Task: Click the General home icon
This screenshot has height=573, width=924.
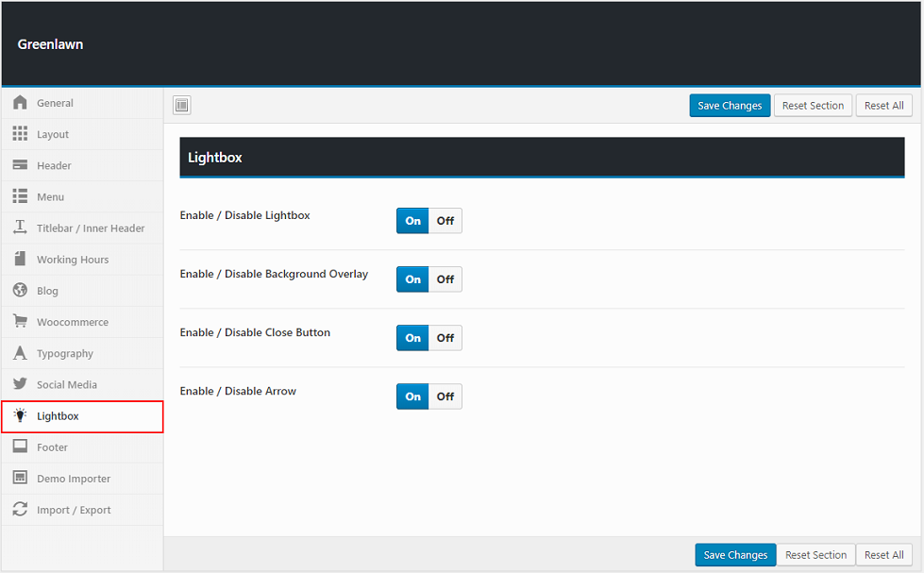Action: 20,103
